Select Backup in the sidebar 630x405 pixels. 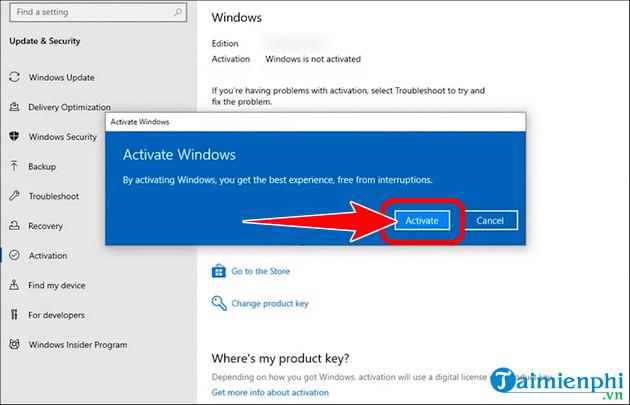pyautogui.click(x=42, y=167)
